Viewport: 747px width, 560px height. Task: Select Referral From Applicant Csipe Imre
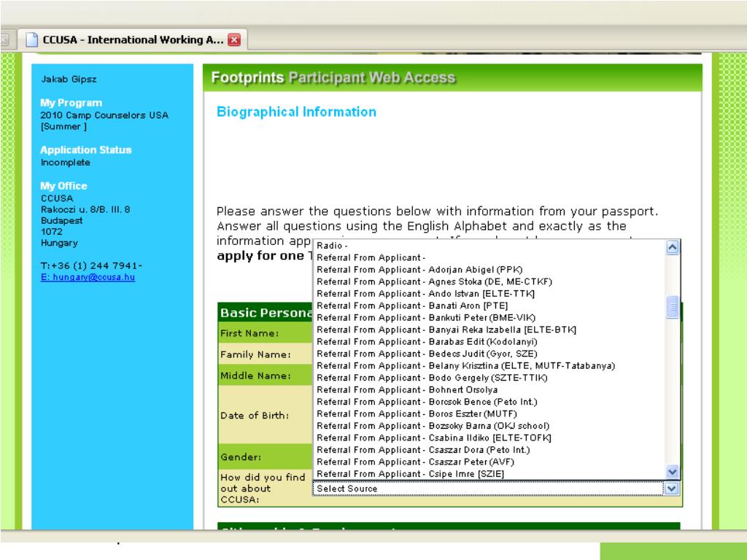[x=489, y=474]
